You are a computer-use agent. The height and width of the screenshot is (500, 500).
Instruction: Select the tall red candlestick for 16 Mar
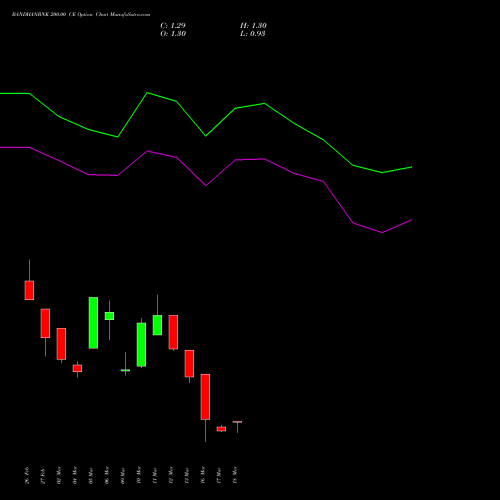[205, 397]
